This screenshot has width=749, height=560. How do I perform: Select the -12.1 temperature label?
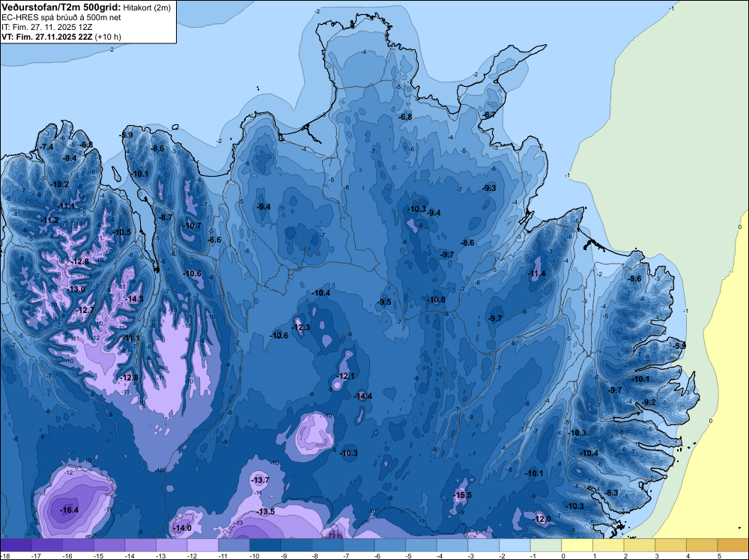click(346, 376)
